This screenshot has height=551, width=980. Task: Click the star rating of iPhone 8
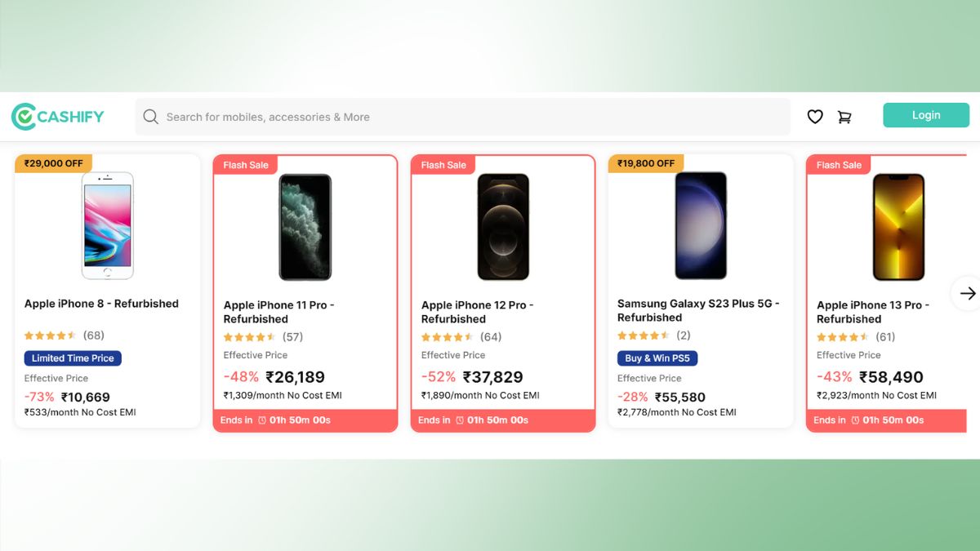[50, 335]
